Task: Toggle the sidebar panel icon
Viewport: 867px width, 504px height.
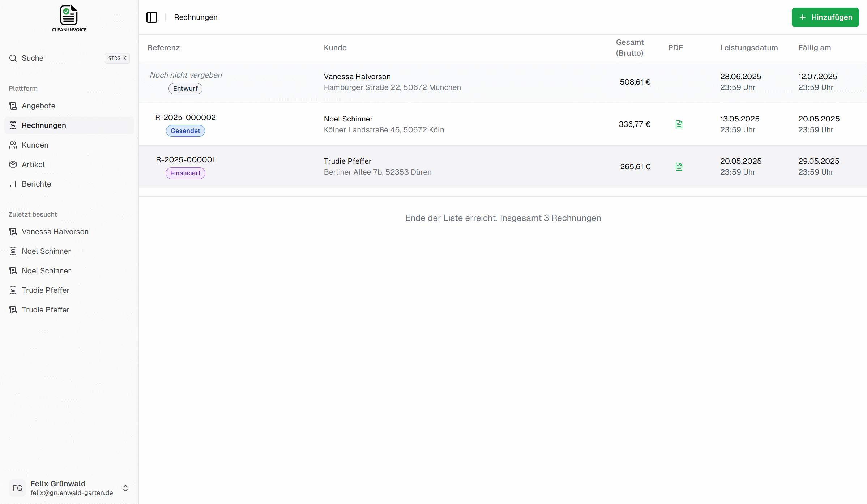Action: click(152, 17)
